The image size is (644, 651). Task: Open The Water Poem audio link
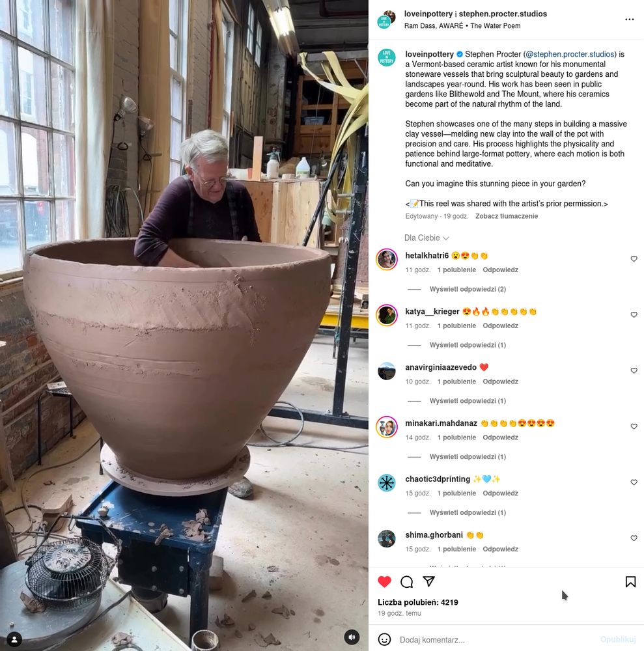coord(495,26)
